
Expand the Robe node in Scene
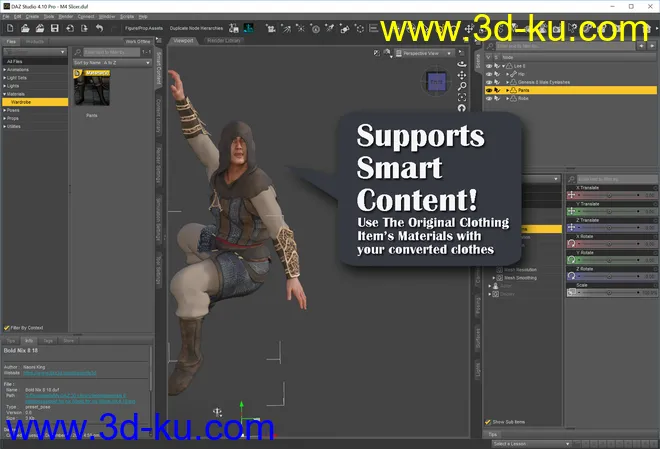coord(509,99)
